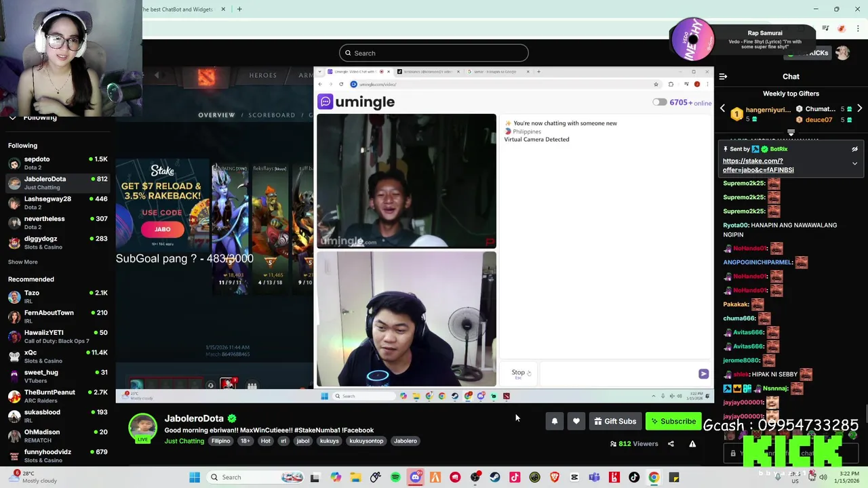The height and width of the screenshot is (488, 868).
Task: Open Microsoft Teams from taskbar
Action: 594,477
